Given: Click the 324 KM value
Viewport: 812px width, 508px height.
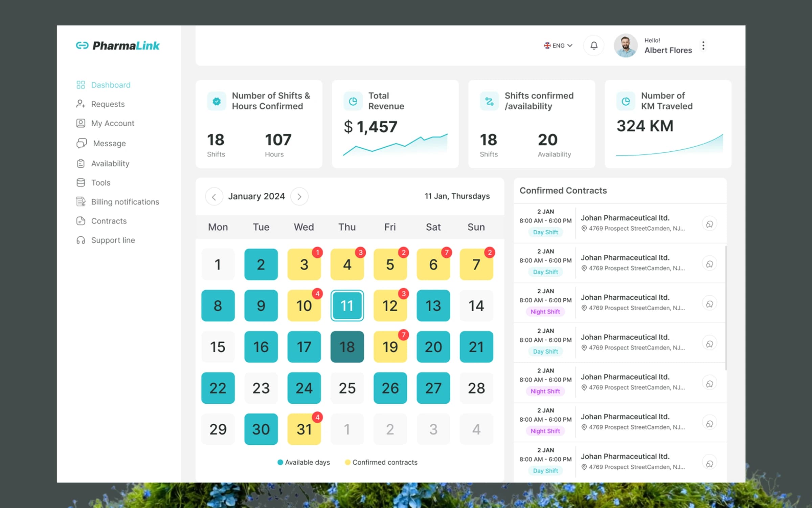Looking at the screenshot, I should pyautogui.click(x=645, y=126).
